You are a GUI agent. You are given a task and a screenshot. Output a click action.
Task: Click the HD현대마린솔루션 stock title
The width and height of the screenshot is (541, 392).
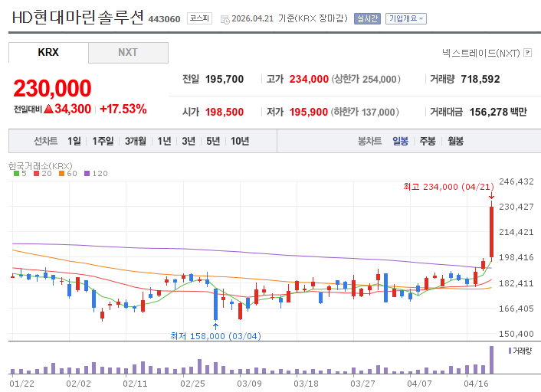(77, 18)
